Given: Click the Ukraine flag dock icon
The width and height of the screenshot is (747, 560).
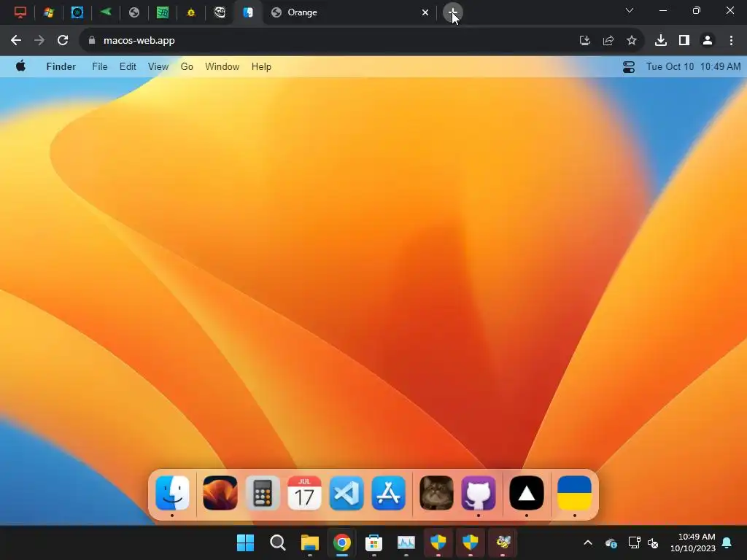Looking at the screenshot, I should point(575,493).
